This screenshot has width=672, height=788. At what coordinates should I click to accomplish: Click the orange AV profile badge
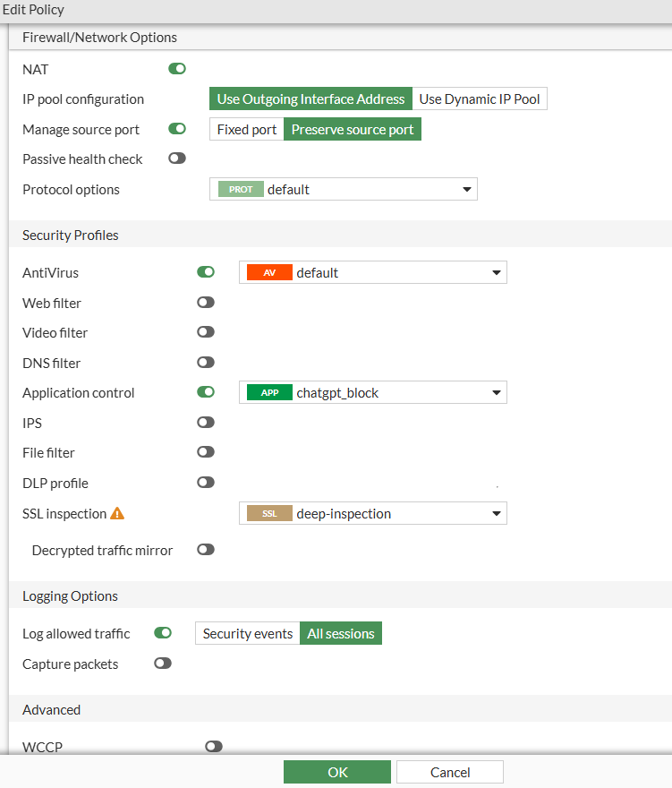269,273
